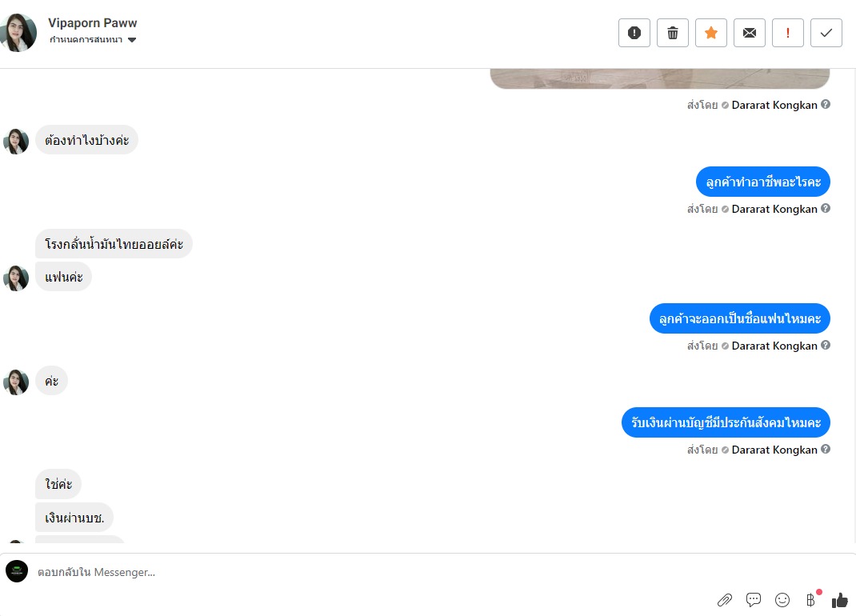Mark conversation as spam with exclamation circle icon
Image resolution: width=856 pixels, height=616 pixels.
(634, 33)
